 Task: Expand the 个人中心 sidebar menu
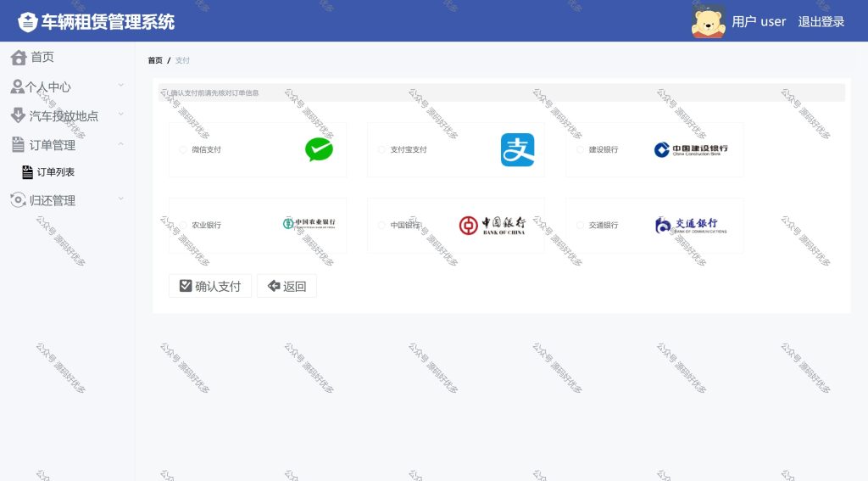[67, 87]
